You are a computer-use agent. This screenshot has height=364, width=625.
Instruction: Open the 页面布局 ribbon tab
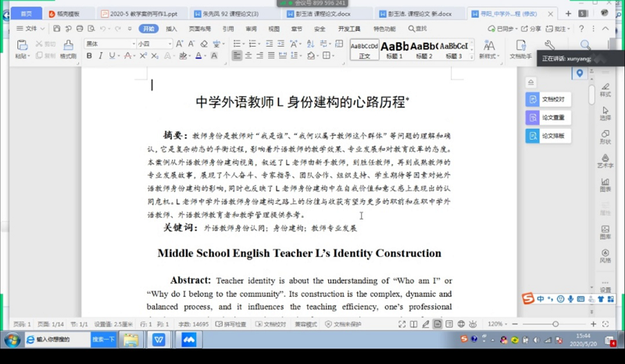[x=199, y=29]
